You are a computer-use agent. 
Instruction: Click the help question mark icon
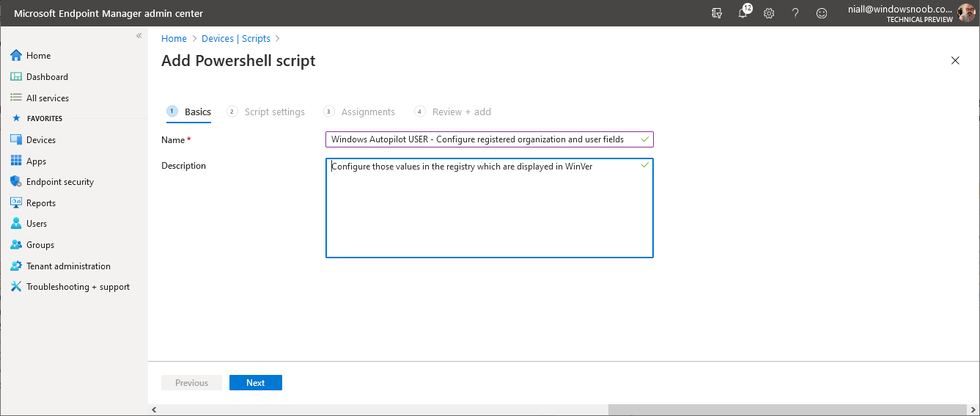pos(795,13)
